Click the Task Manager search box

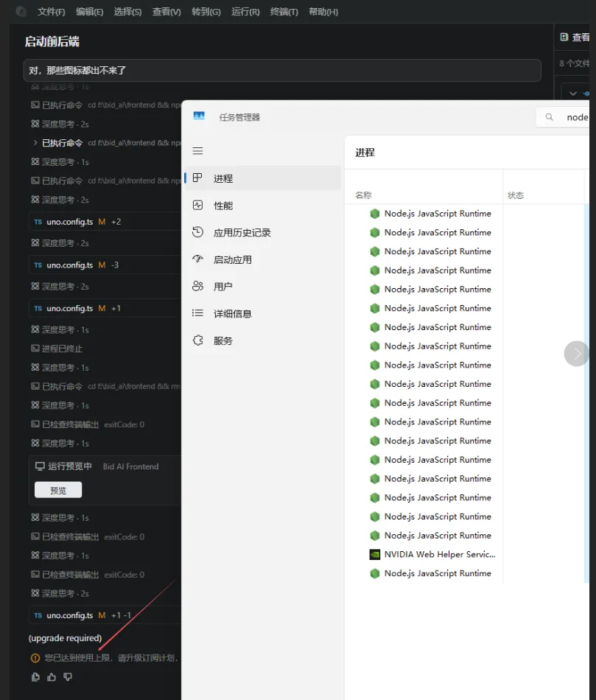(x=567, y=117)
